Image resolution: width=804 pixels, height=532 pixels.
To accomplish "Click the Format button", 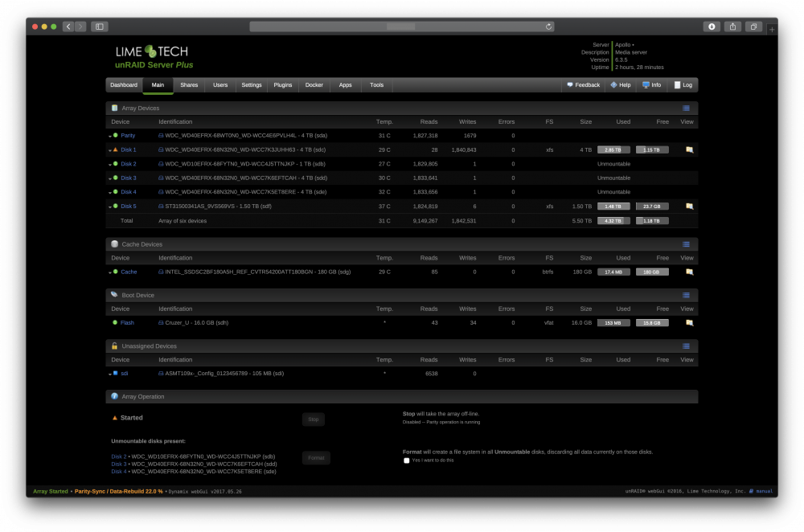I will coord(316,458).
